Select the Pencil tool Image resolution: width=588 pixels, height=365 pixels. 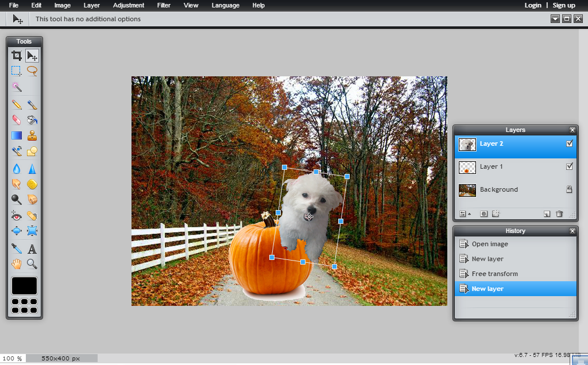click(17, 104)
